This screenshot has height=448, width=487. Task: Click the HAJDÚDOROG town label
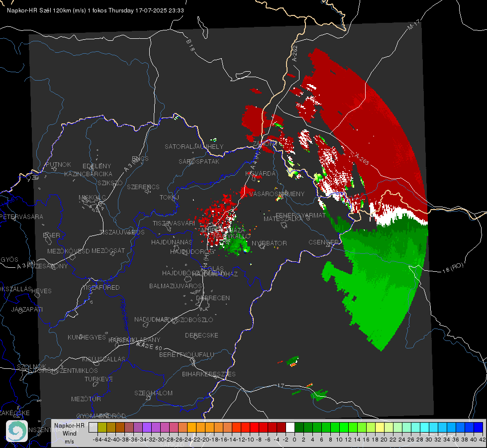click(192, 251)
